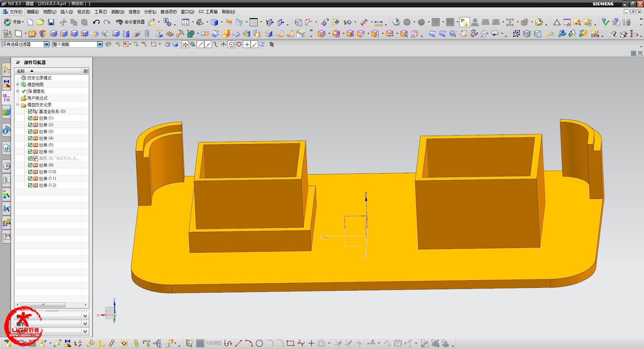Select the Cylinder primitive icon
Image resolution: width=644 pixels, height=349 pixels.
[x=126, y=34]
